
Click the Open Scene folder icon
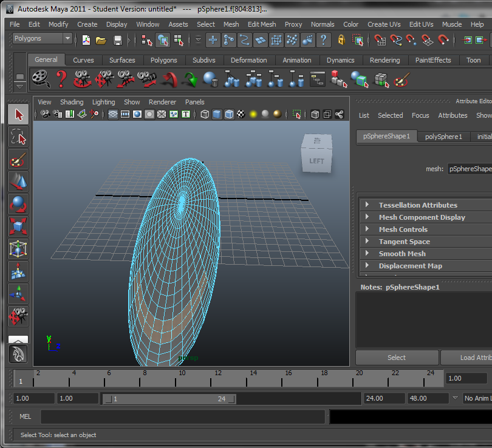click(x=101, y=40)
